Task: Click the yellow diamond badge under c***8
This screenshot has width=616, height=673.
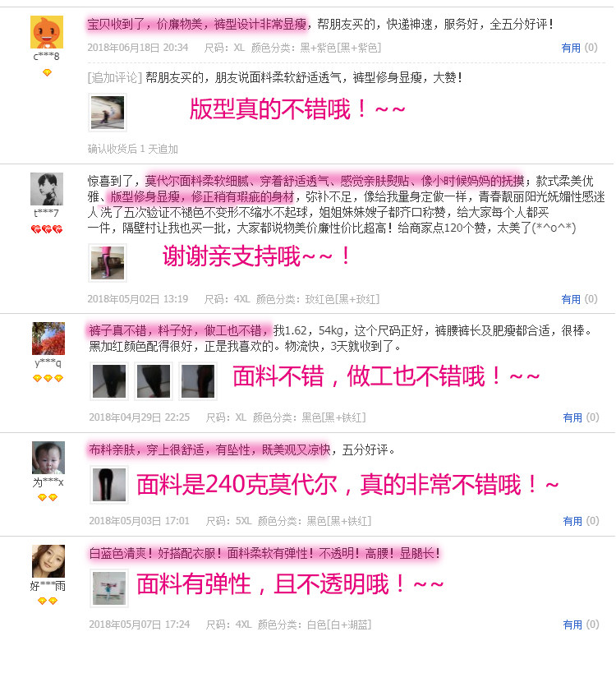Action: click(x=47, y=73)
